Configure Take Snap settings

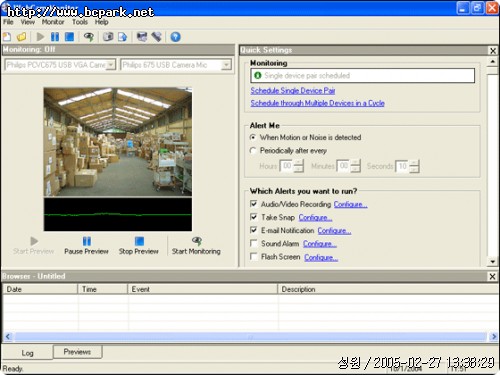point(315,217)
